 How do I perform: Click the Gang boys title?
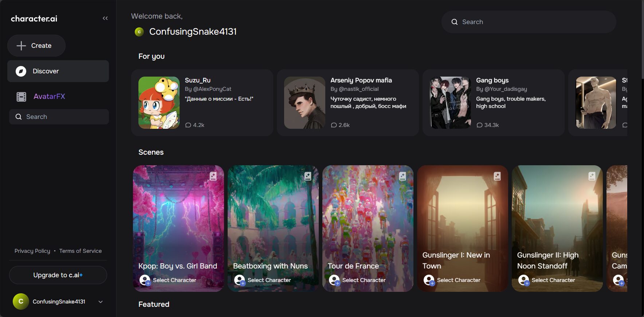(492, 80)
